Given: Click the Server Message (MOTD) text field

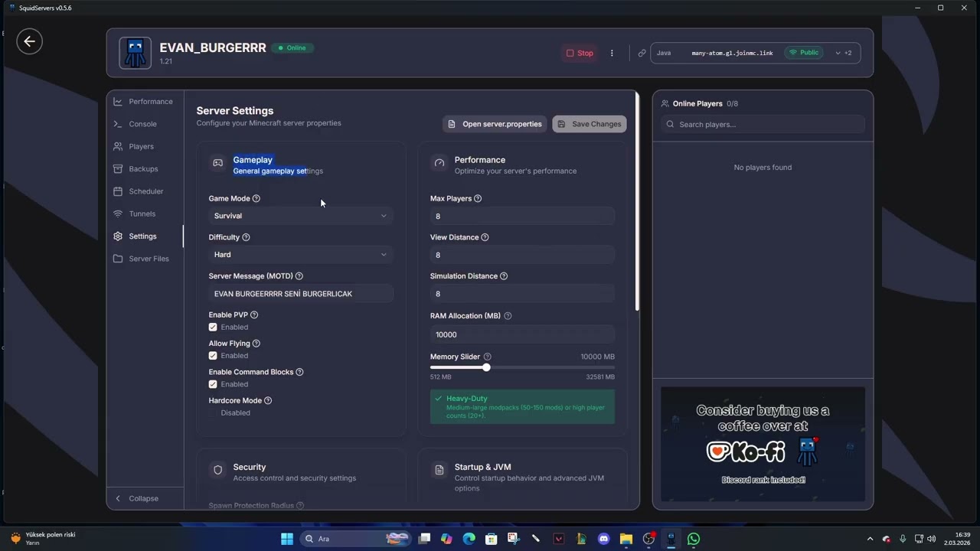Looking at the screenshot, I should pos(301,294).
